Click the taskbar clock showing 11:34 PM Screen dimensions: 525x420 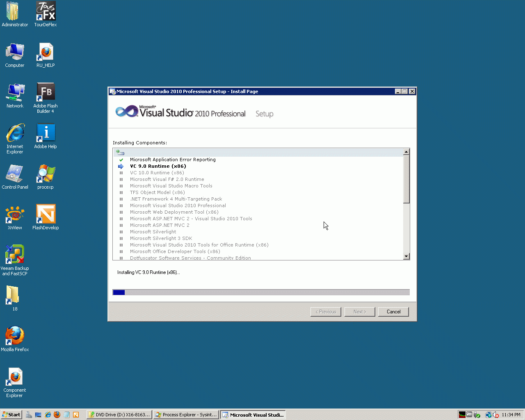pyautogui.click(x=511, y=415)
